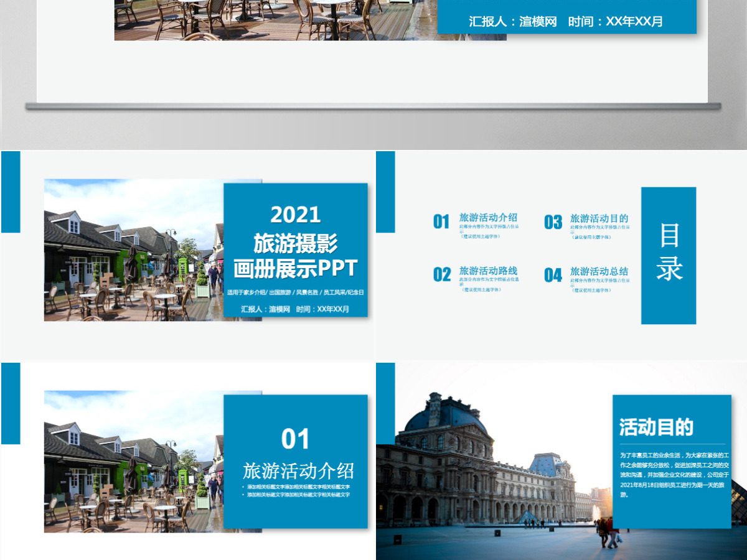Screen dimensions: 747x560
Task: Select the 旅游活动目的 entry in contents
Action: tap(599, 218)
